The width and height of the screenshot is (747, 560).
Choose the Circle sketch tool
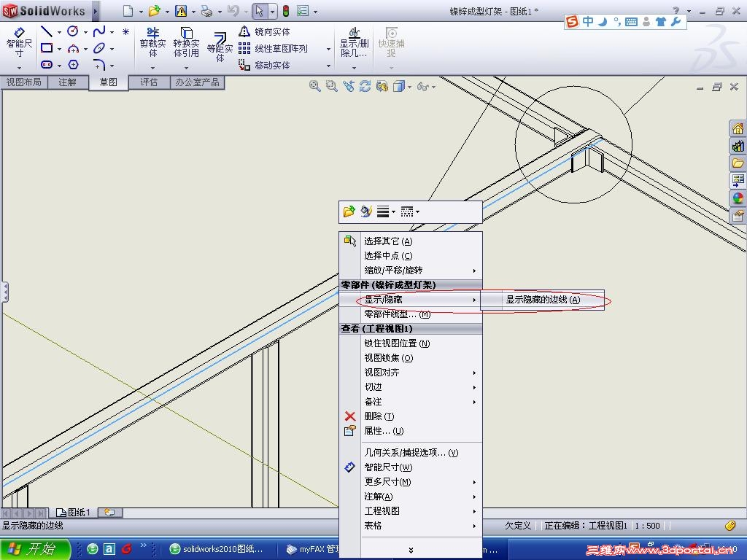(x=72, y=31)
